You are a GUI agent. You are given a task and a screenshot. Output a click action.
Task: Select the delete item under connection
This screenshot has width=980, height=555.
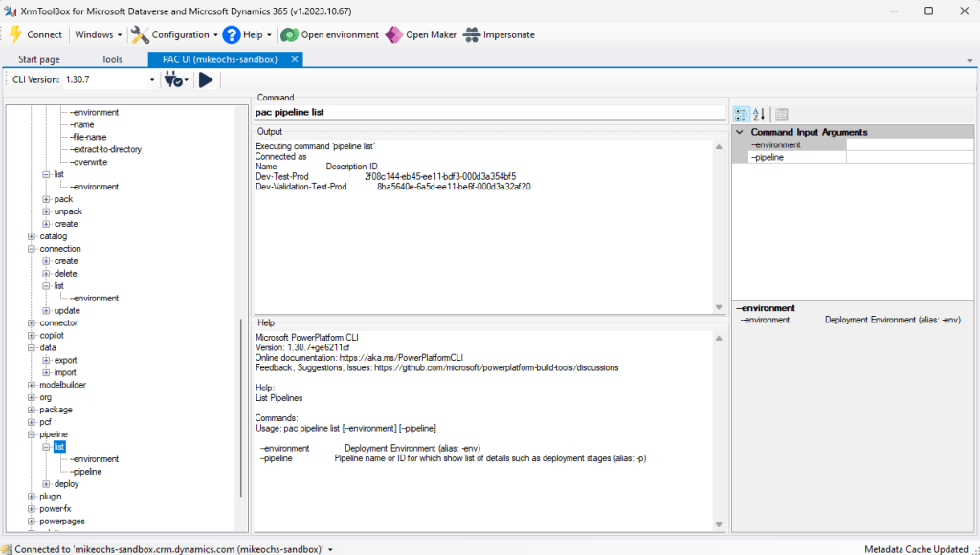pyautogui.click(x=66, y=273)
